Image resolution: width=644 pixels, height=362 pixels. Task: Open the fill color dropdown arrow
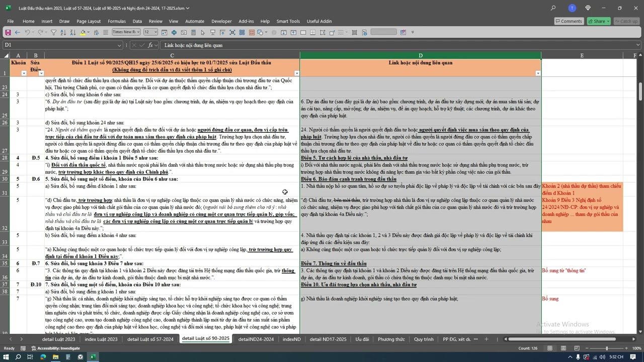pyautogui.click(x=89, y=32)
